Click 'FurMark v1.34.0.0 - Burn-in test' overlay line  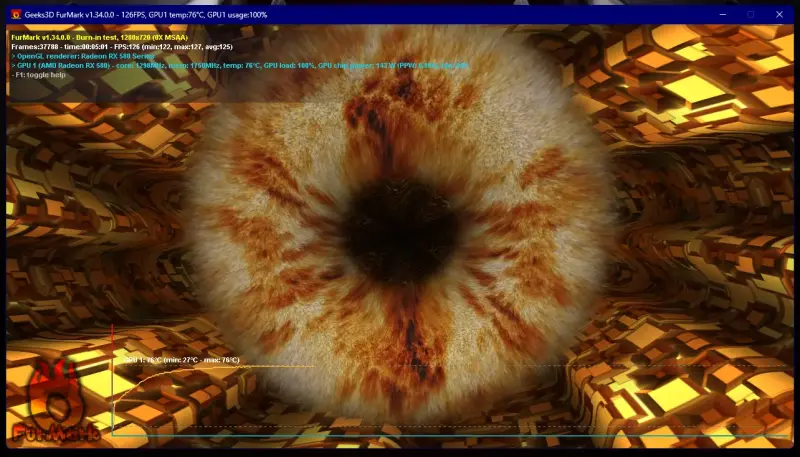pyautogui.click(x=99, y=37)
